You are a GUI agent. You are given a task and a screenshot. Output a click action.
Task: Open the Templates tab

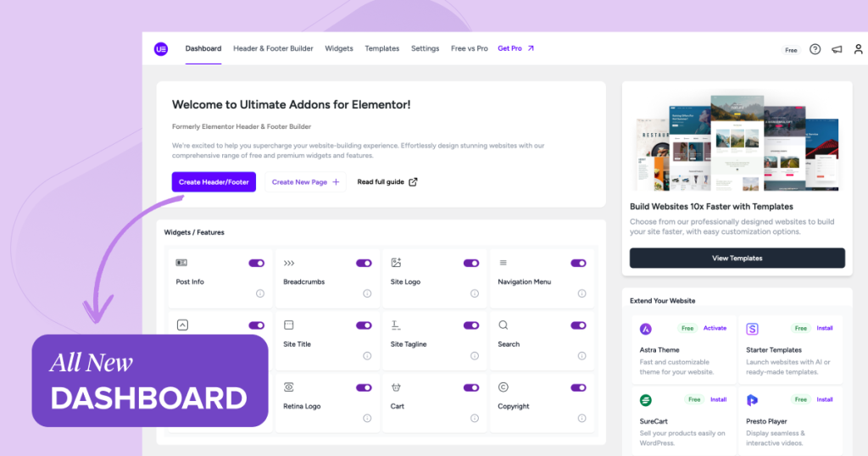382,48
